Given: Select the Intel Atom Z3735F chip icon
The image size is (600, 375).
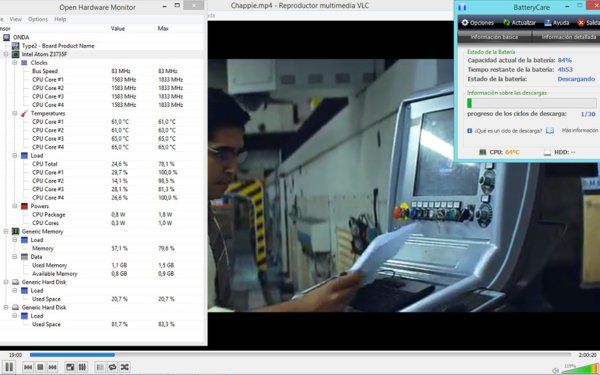Looking at the screenshot, I should pos(15,54).
